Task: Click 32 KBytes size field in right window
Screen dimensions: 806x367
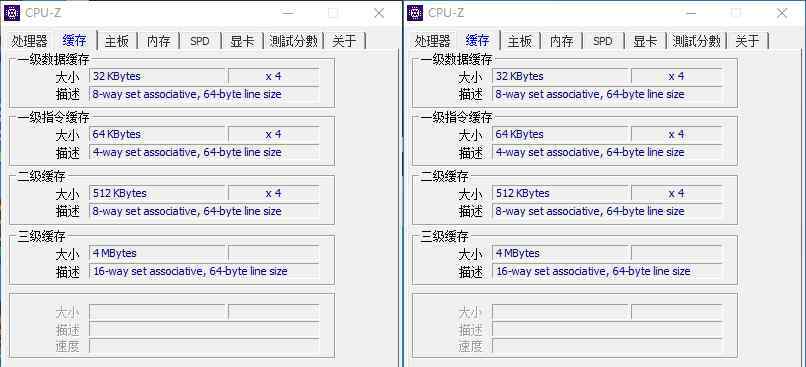Action: (x=560, y=76)
